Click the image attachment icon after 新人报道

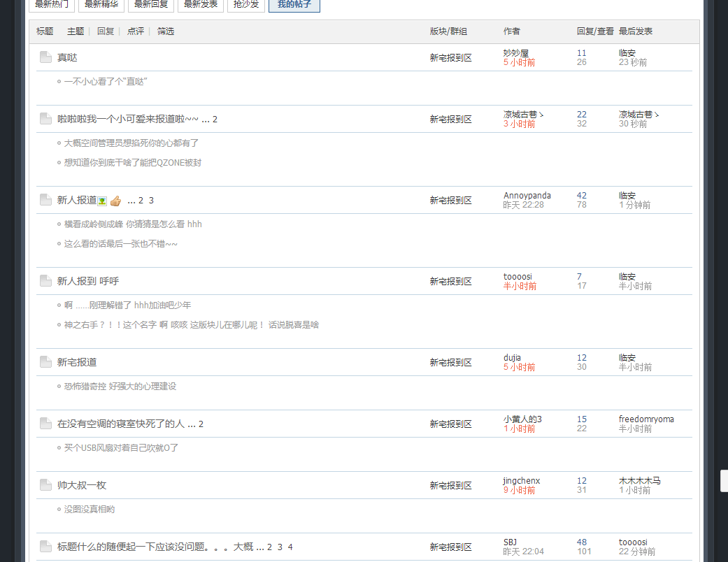(x=102, y=201)
